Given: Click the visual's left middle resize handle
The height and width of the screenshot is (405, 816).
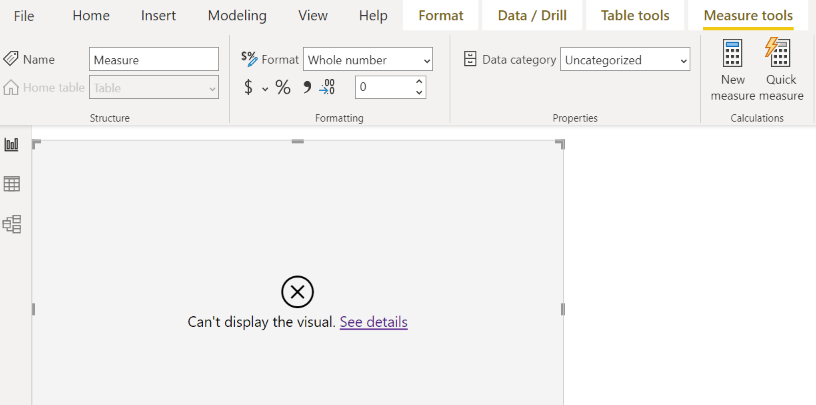Looking at the screenshot, I should tap(33, 309).
